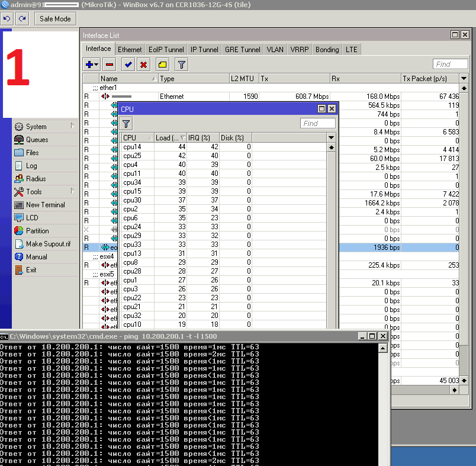Click Make Supout.rif in sidebar
The image size is (476, 466).
(47, 244)
